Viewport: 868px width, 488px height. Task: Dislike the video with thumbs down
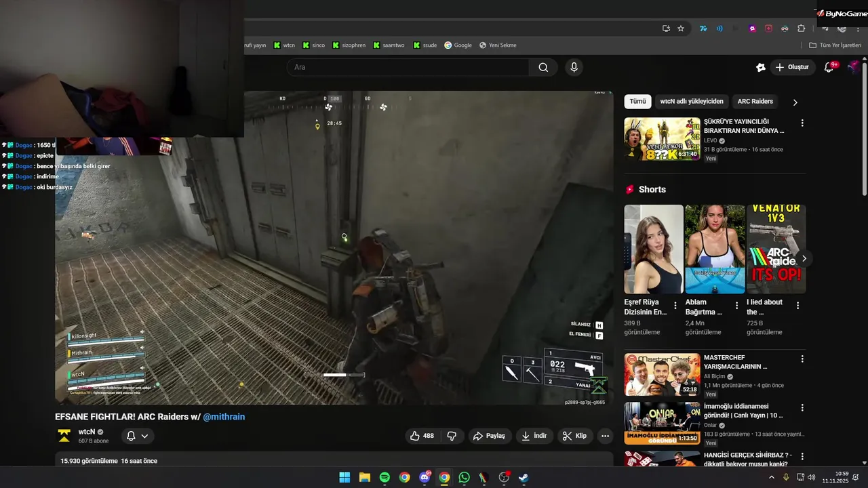coord(452,436)
